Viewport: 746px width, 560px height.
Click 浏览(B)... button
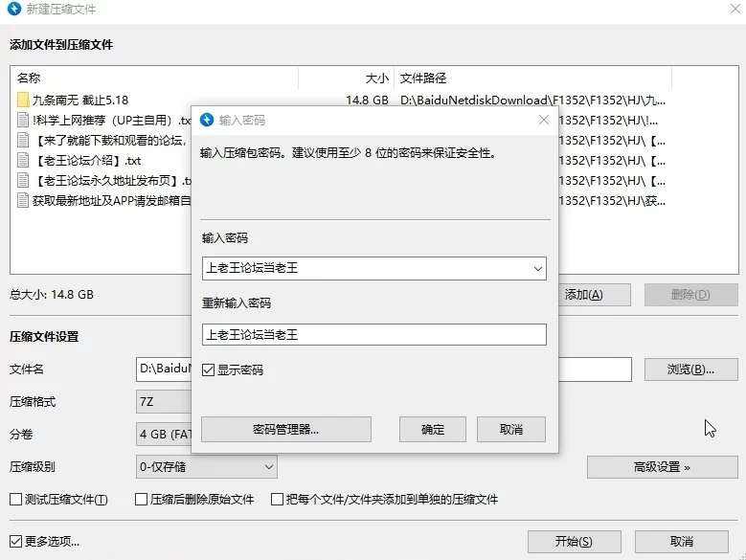click(690, 370)
